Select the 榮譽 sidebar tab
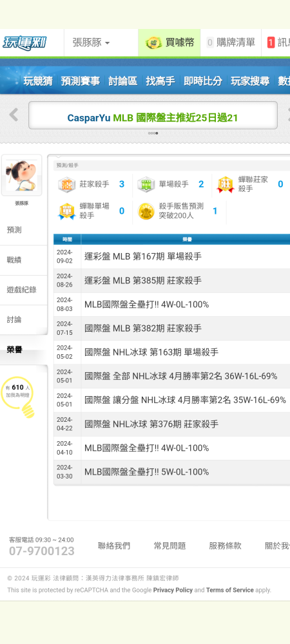This screenshot has height=644, width=290. click(24, 350)
